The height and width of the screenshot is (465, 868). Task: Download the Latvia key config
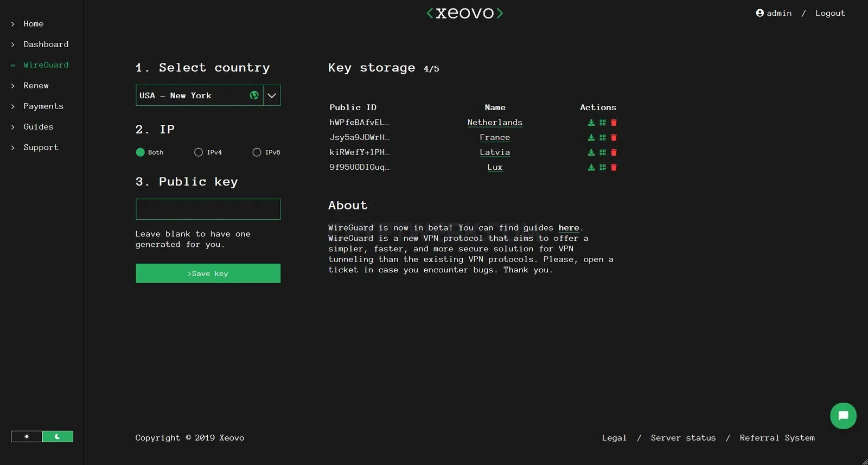pyautogui.click(x=591, y=152)
